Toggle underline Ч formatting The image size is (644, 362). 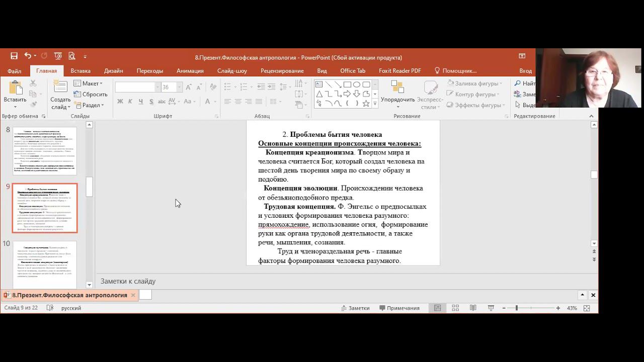[140, 101]
